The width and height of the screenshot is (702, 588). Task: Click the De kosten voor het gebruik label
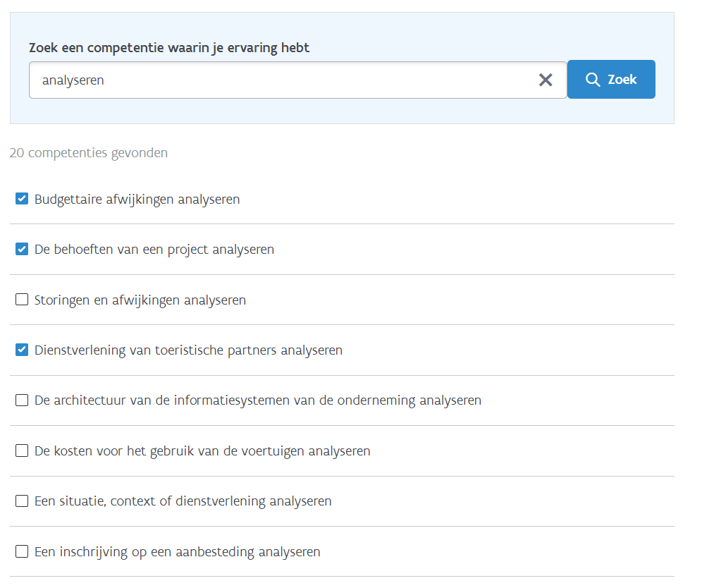(x=202, y=451)
